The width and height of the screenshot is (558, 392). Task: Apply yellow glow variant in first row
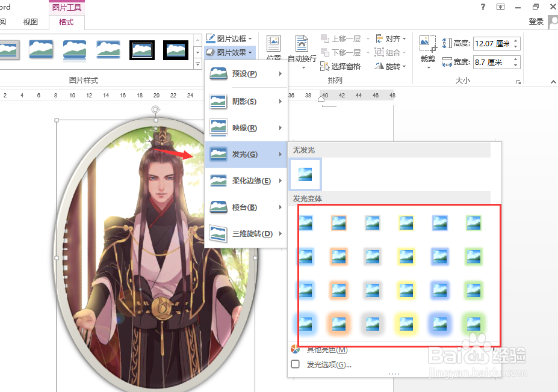406,223
